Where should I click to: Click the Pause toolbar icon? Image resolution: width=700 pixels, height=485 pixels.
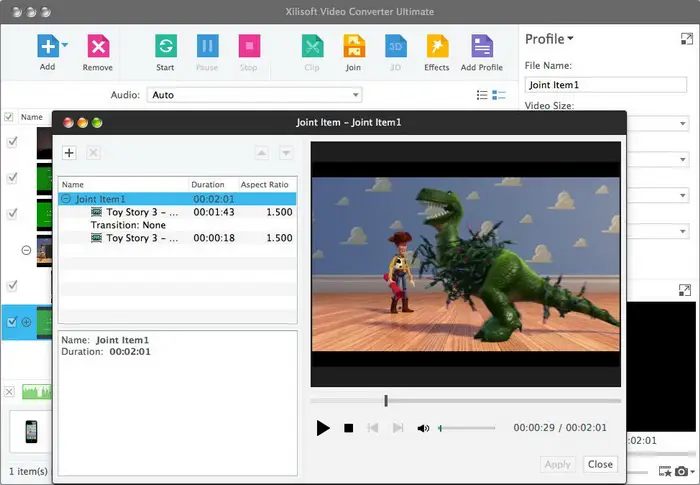tap(208, 46)
